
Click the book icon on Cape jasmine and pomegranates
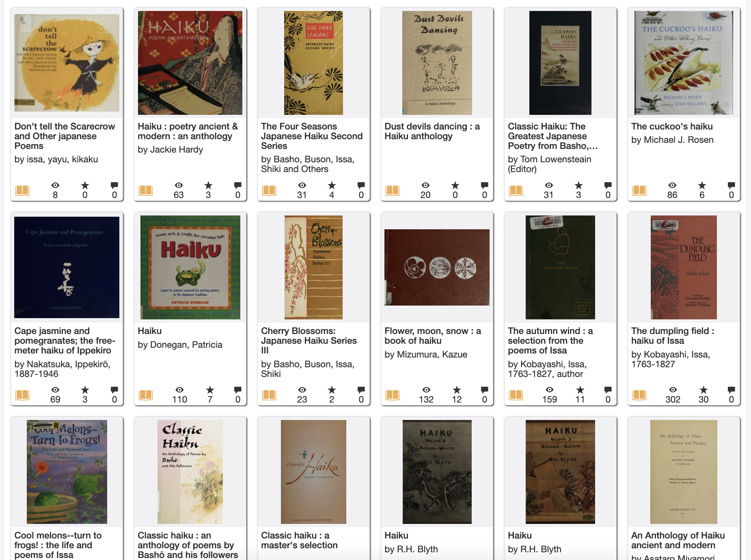pyautogui.click(x=22, y=395)
